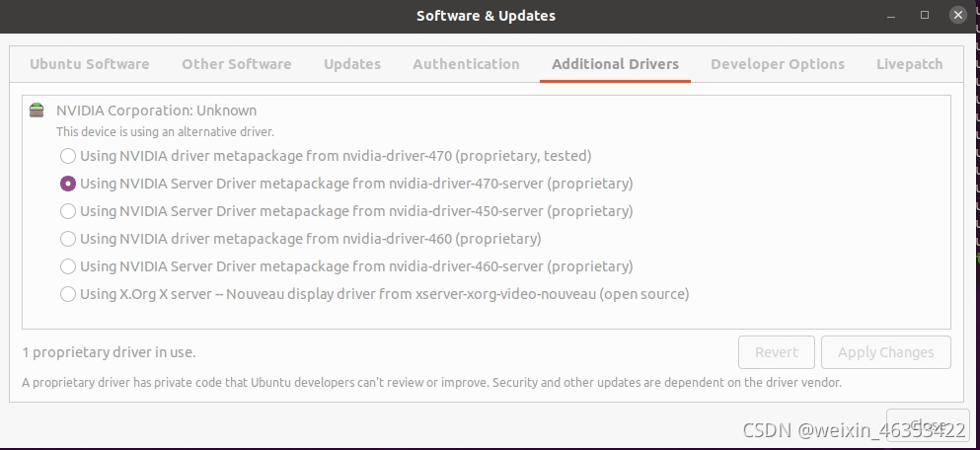Select nvidia-driver-460-server radio option
The height and width of the screenshot is (450, 980).
click(67, 266)
